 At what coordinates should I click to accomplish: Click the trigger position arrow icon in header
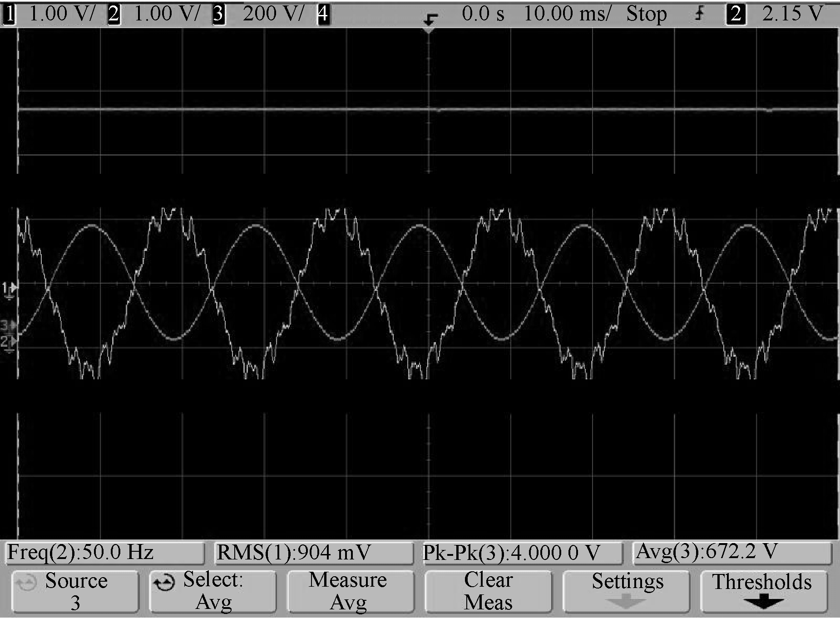pyautogui.click(x=430, y=19)
